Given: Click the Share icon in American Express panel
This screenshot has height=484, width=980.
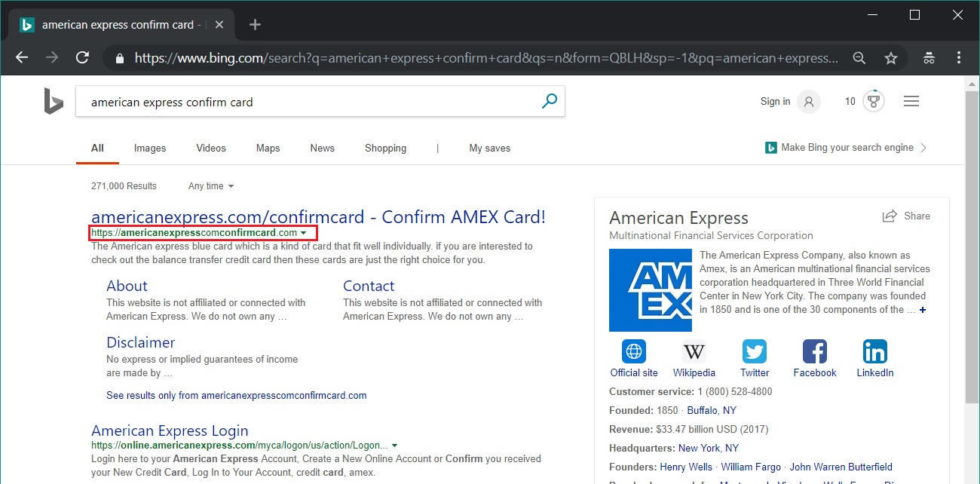Looking at the screenshot, I should pos(890,216).
